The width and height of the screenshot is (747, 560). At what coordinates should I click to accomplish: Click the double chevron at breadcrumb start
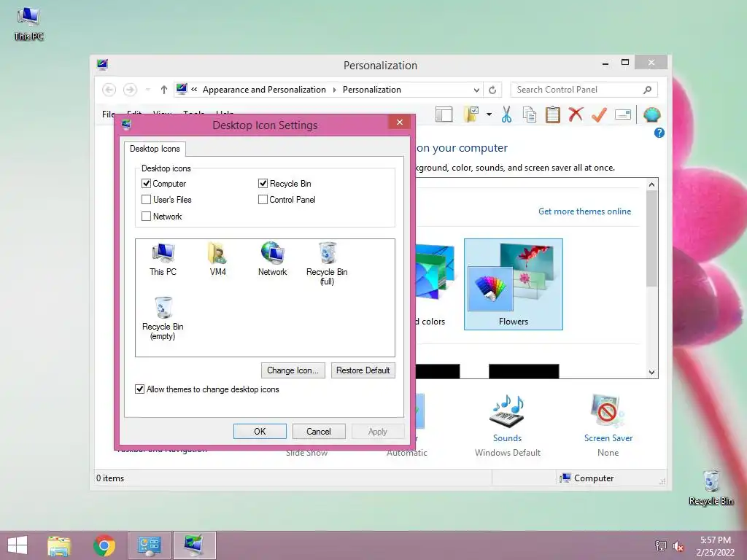click(194, 89)
